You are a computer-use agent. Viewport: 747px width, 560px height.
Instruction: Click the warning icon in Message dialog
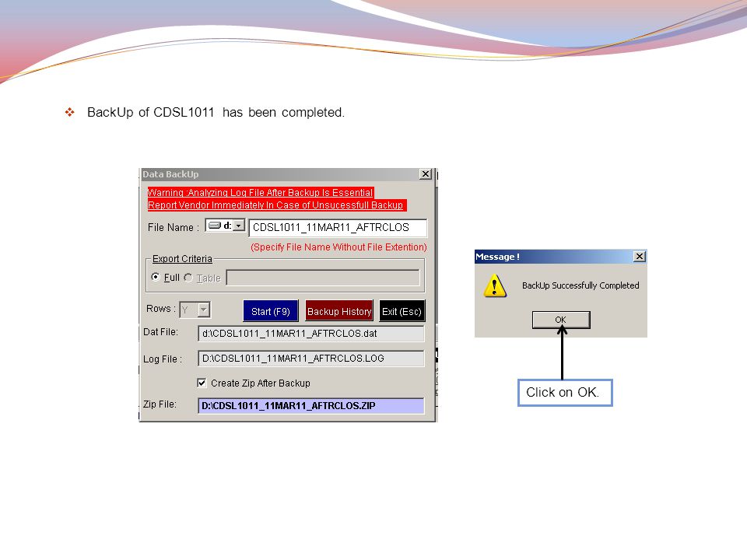495,285
